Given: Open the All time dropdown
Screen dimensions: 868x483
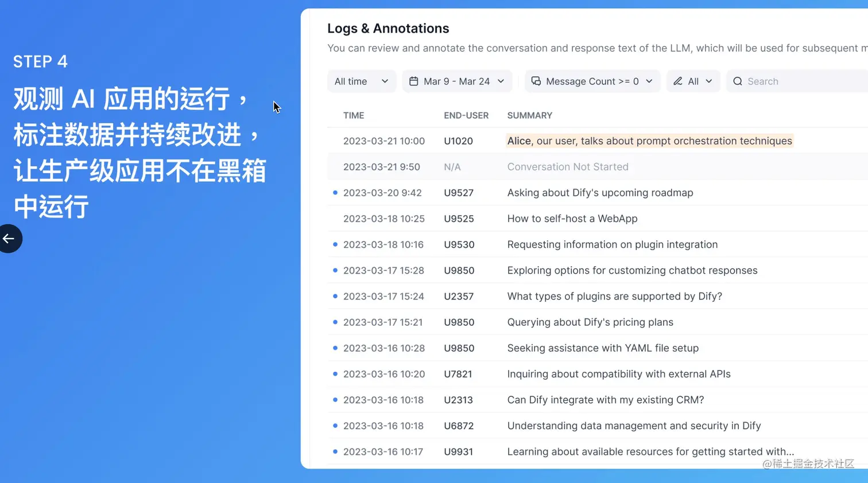Looking at the screenshot, I should click(362, 81).
